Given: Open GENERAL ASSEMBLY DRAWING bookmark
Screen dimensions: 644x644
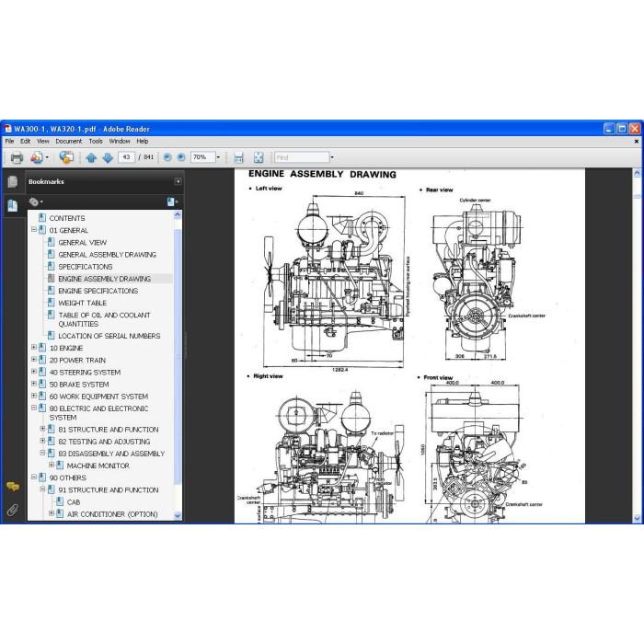Looking at the screenshot, I should [x=108, y=255].
